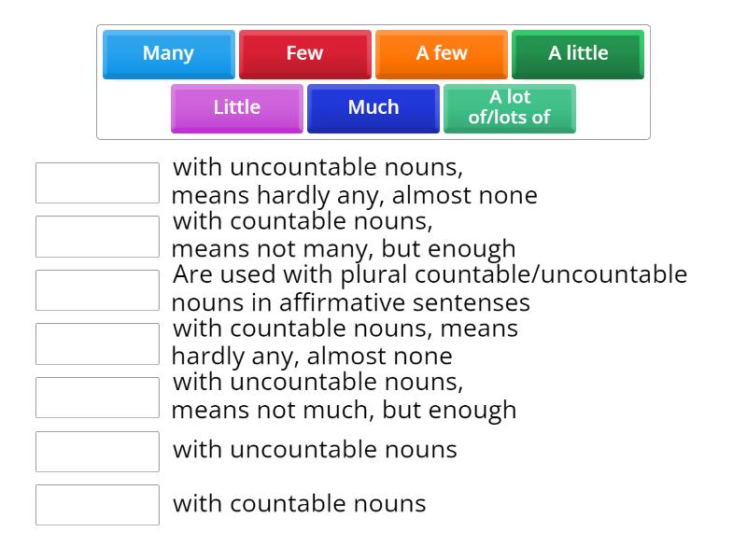Select the 'Many' word tile

pos(168,54)
